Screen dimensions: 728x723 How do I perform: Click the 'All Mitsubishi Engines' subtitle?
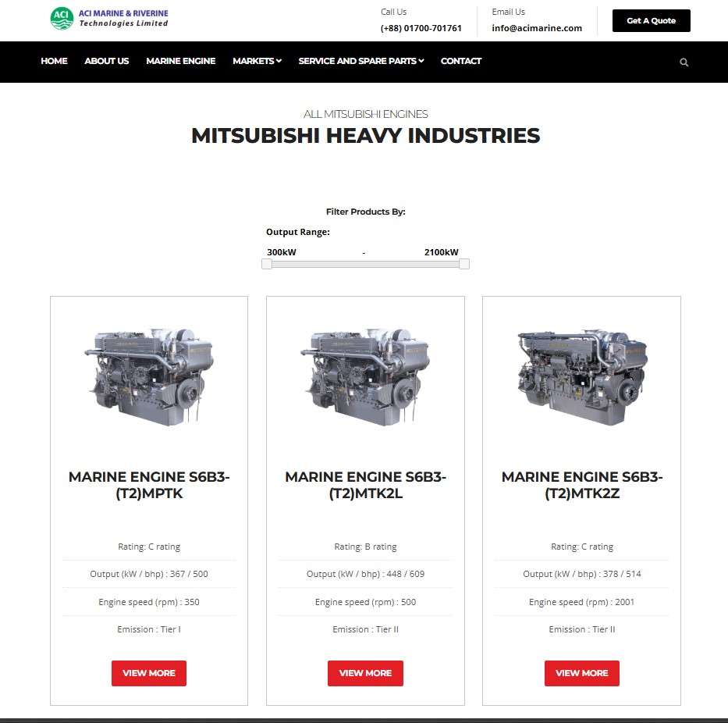(365, 114)
